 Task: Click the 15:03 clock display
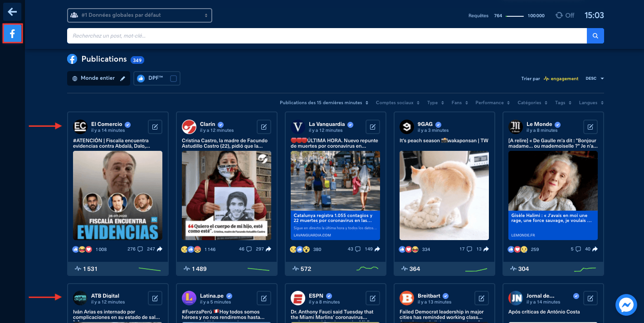tap(594, 15)
